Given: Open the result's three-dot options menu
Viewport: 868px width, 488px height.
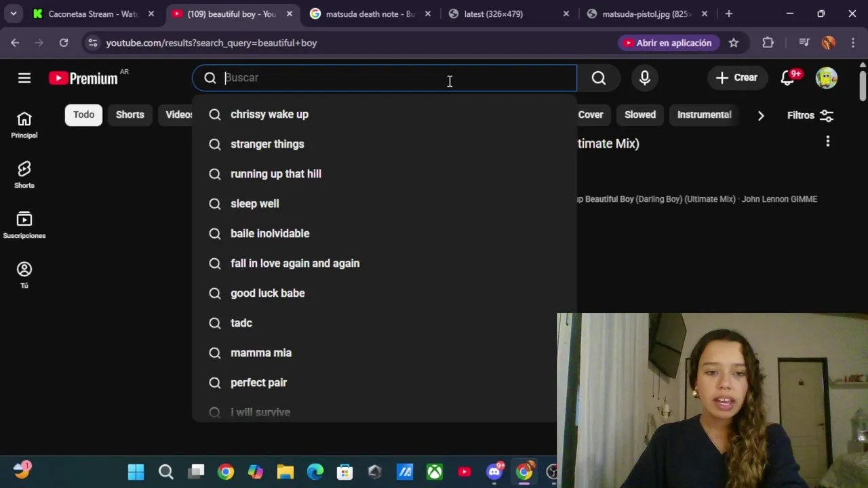Looking at the screenshot, I should click(828, 141).
